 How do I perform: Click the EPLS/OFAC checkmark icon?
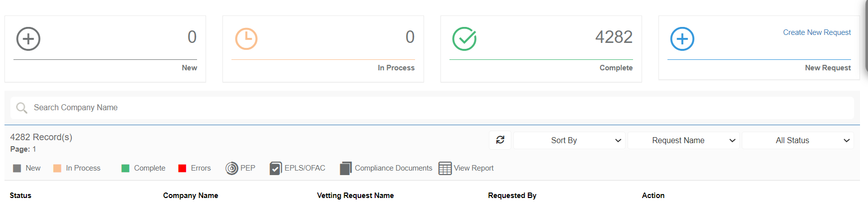[275, 169]
